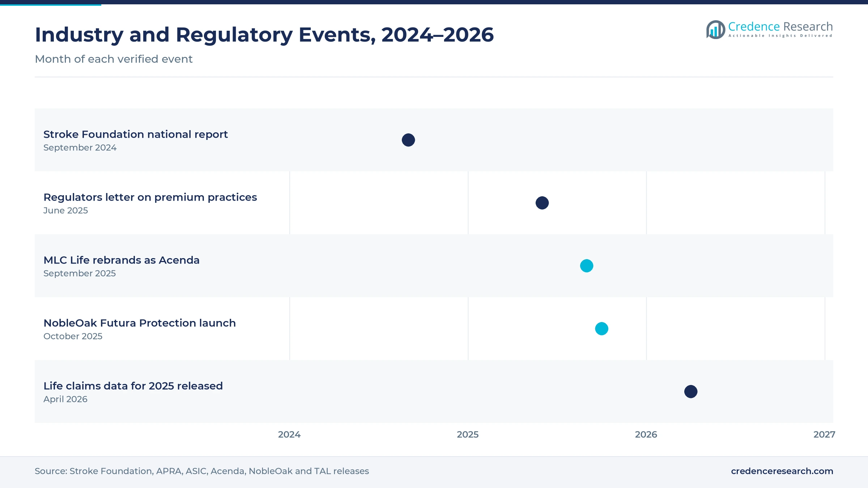
Task: Click the 2027 axis label
Action: point(824,435)
